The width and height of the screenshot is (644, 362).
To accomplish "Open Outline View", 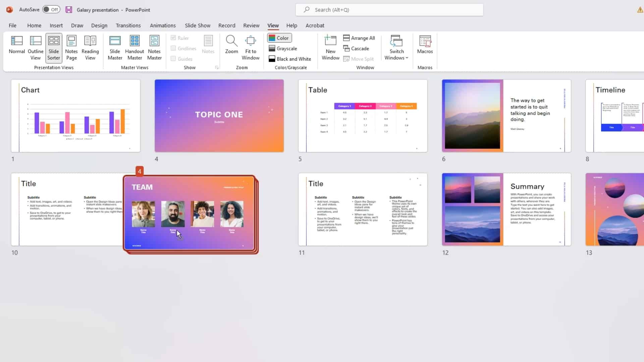I will [x=35, y=47].
